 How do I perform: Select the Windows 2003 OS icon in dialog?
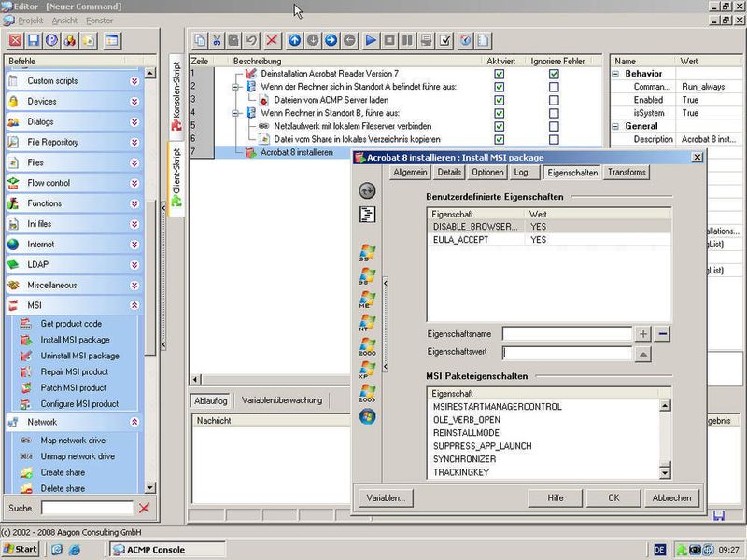pyautogui.click(x=367, y=393)
